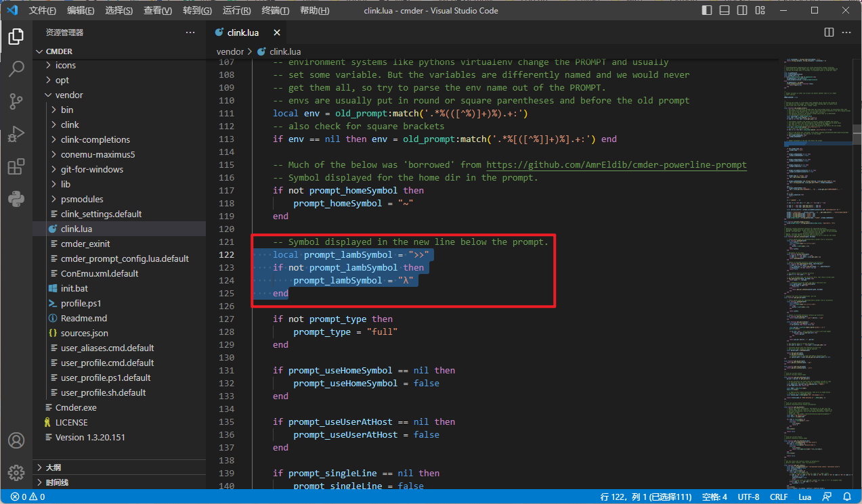Click the code minimap overview
The height and width of the screenshot is (504, 862).
point(818,273)
